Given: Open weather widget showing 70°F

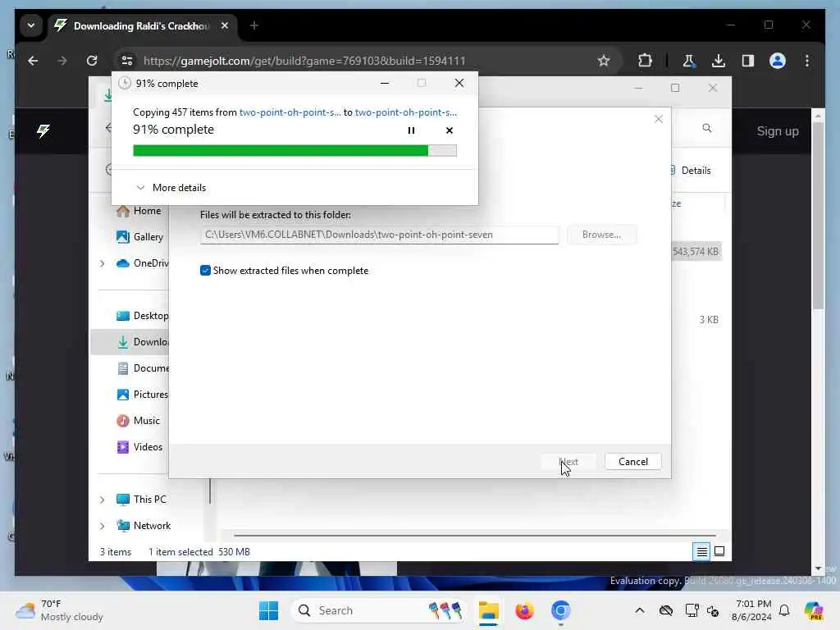Looking at the screenshot, I should tap(60, 610).
